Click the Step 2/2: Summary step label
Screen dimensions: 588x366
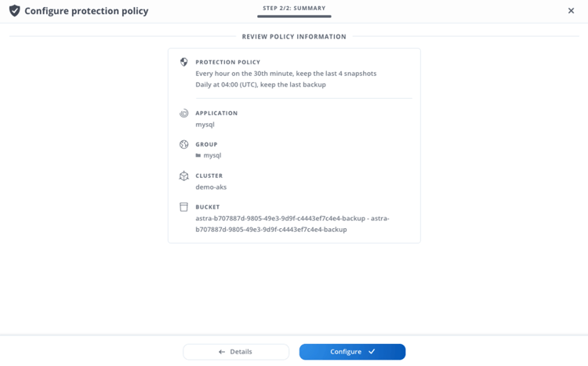[x=294, y=8]
